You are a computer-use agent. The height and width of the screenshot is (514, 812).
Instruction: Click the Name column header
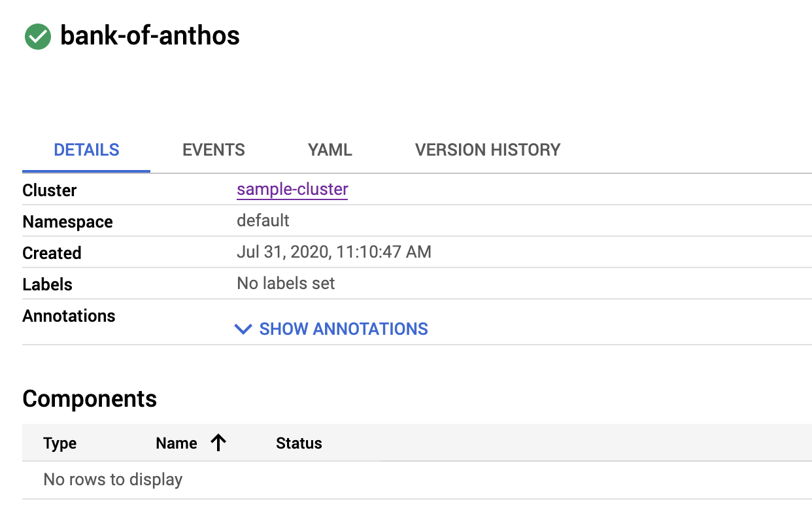pyautogui.click(x=177, y=443)
